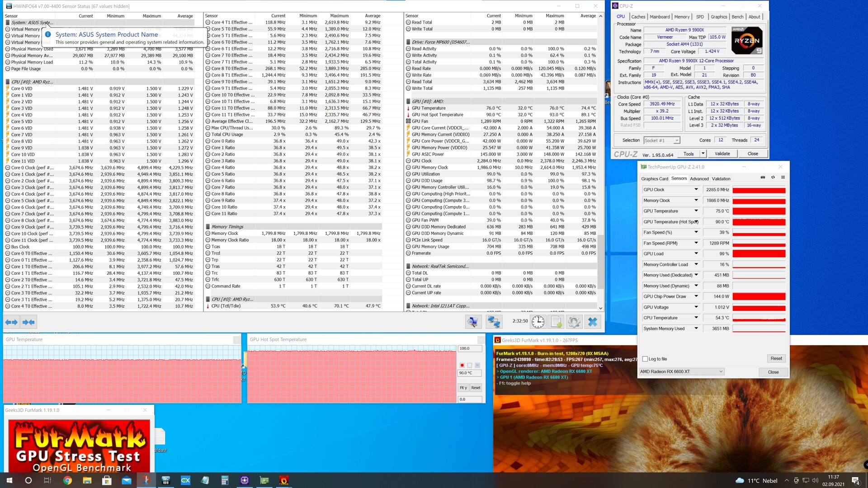
Task: Switch to the Graphics Card tab in GPU-Z
Action: click(654, 179)
